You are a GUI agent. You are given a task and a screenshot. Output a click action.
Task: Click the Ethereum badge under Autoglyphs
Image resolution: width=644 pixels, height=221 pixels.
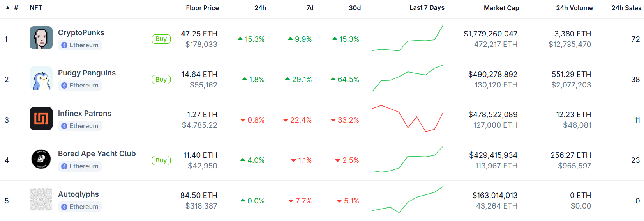point(80,207)
